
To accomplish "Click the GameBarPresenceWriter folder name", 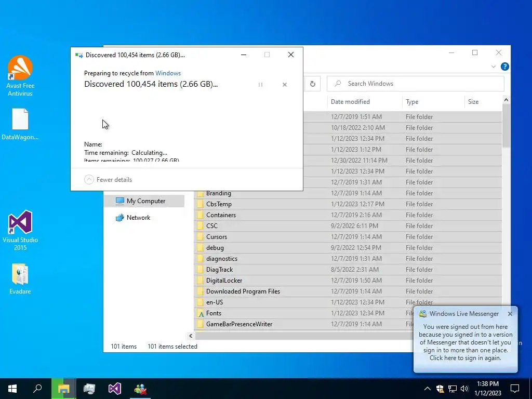I will click(x=239, y=324).
